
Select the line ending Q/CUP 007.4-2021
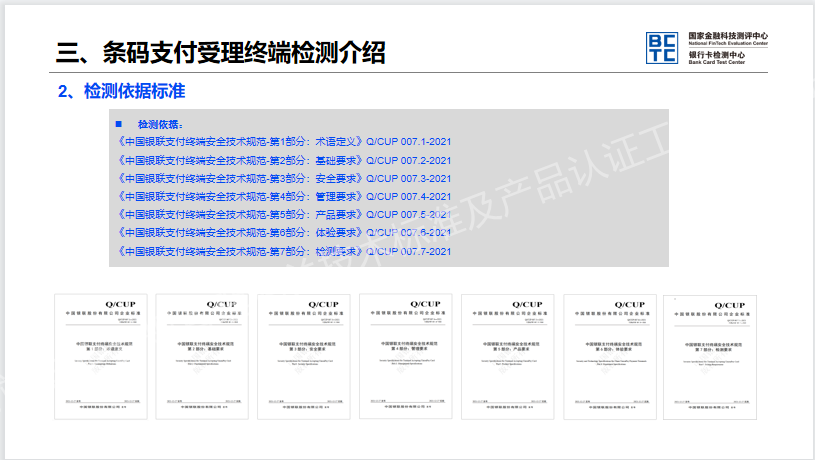point(284,196)
